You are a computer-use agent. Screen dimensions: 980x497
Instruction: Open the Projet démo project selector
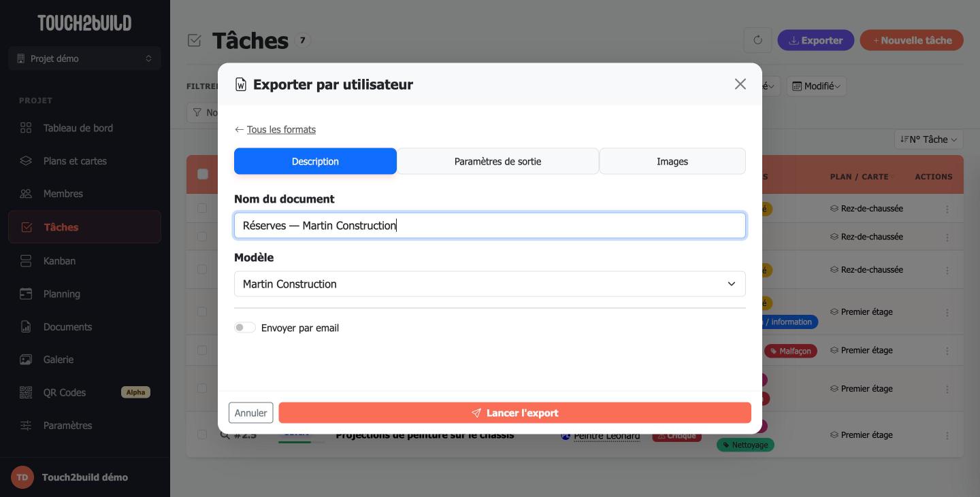tap(84, 58)
